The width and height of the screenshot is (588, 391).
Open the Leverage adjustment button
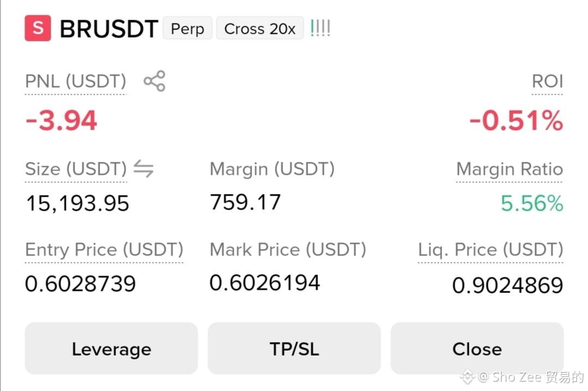(x=112, y=348)
